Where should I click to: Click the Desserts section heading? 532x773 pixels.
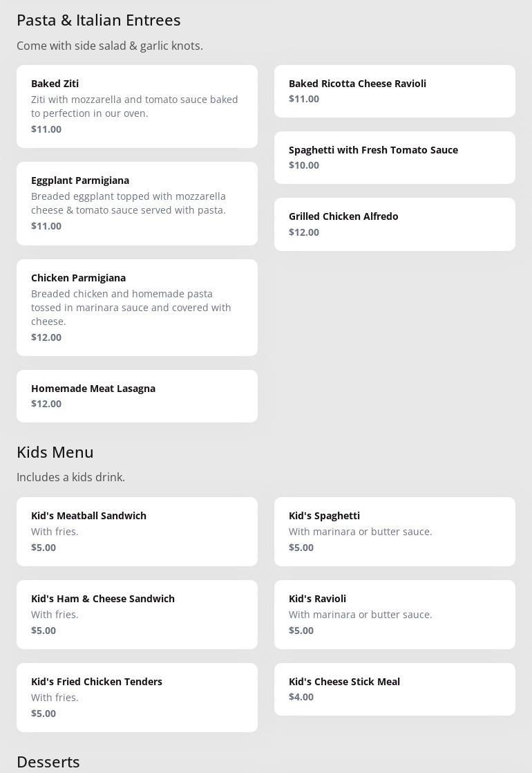[x=48, y=762]
